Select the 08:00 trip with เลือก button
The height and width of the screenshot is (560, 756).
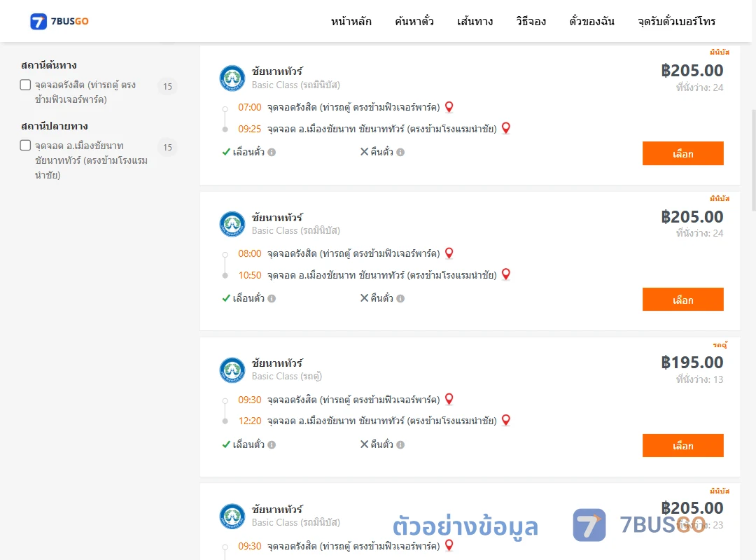click(682, 300)
